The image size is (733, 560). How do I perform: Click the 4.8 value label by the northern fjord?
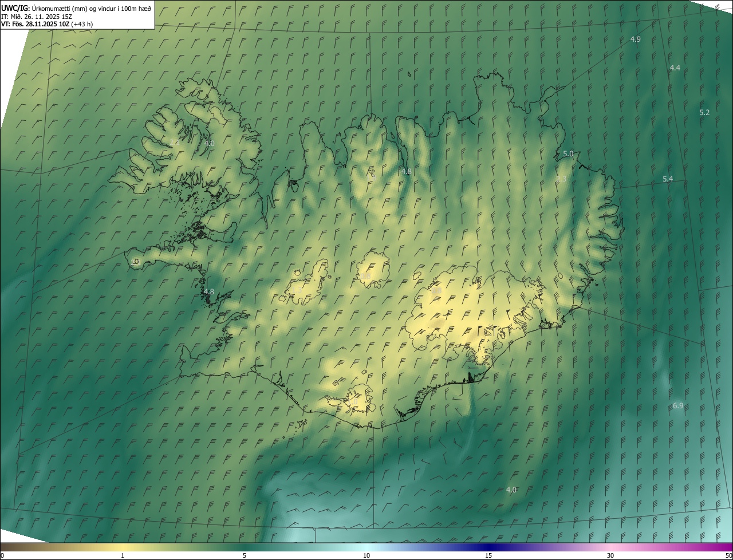tap(406, 171)
